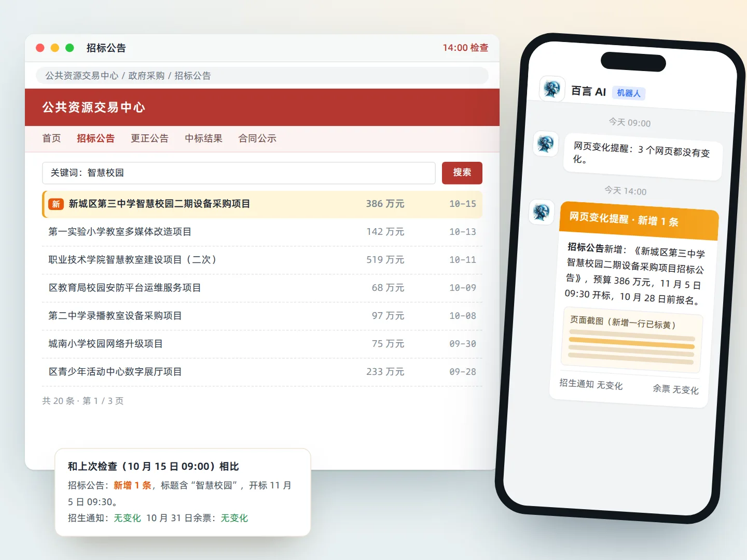Click the 519 万元 budget amount
The width and height of the screenshot is (747, 560).
385,260
